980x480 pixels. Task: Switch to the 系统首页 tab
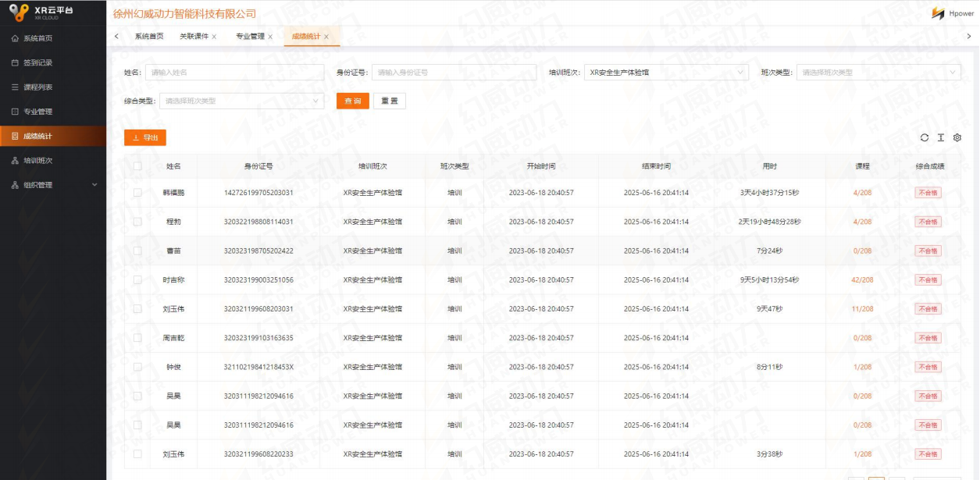click(x=149, y=37)
